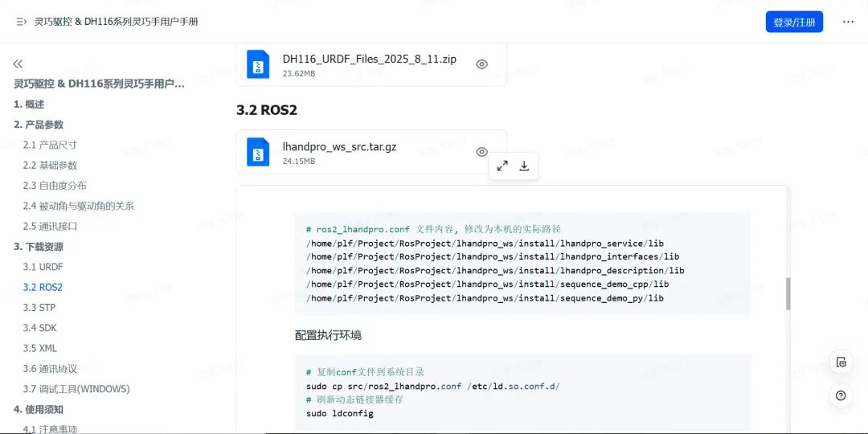The height and width of the screenshot is (434, 868).
Task: Open 3.6 通讯协议 in outline
Action: coord(50,369)
